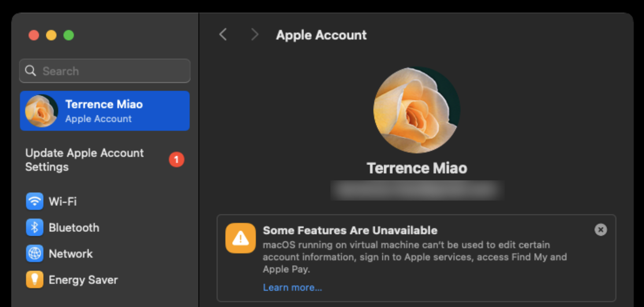Viewport: 644px width, 307px height.
Task: Open the Apple Account page header
Action: pos(321,35)
